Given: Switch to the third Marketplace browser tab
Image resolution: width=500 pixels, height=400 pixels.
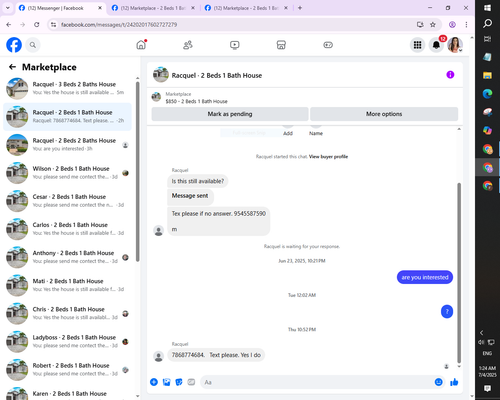Looking at the screenshot, I should 246,8.
